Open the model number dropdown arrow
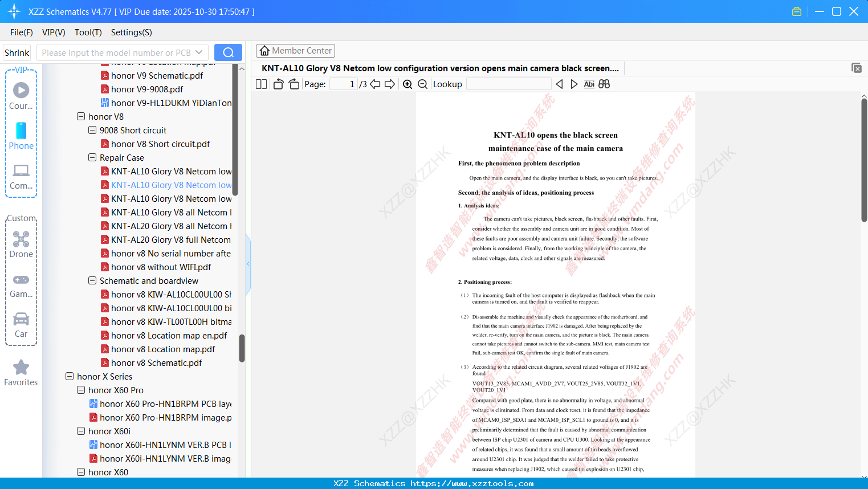The width and height of the screenshot is (868, 489). click(x=199, y=52)
